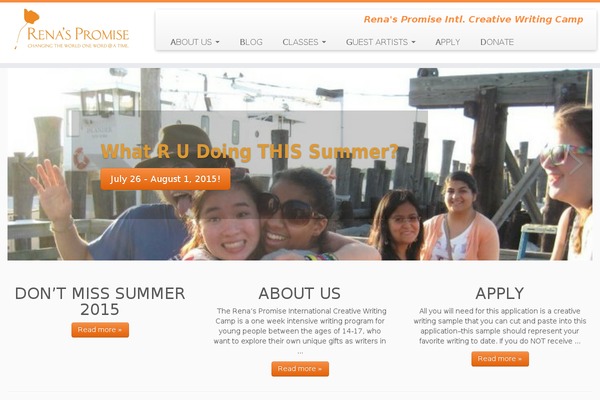
Task: Open the Blog page
Action: click(x=251, y=42)
